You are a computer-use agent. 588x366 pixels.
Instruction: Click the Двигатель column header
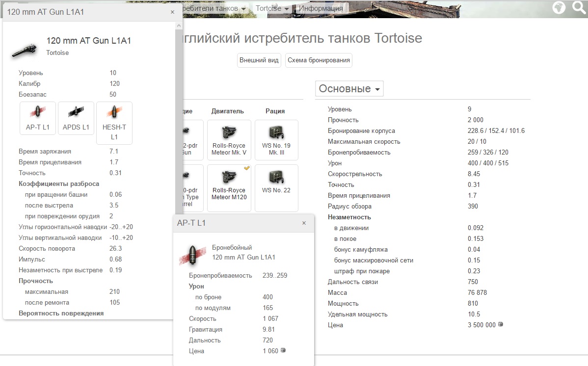(227, 111)
